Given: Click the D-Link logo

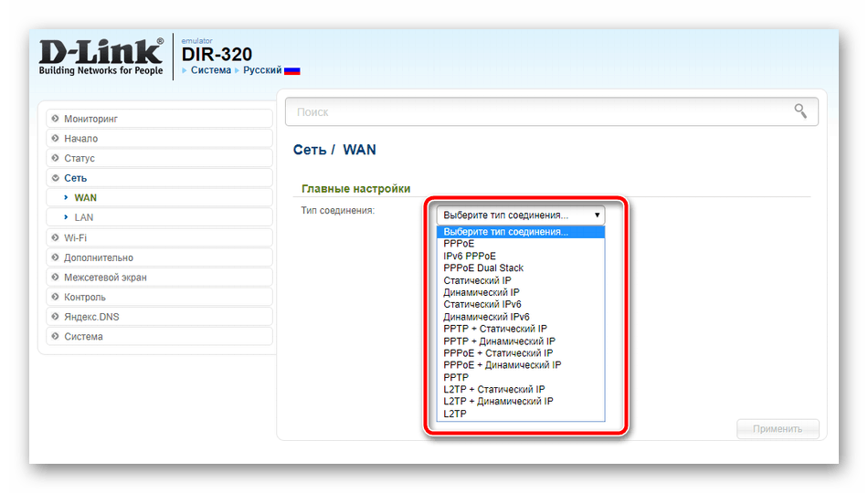Looking at the screenshot, I should point(101,57).
